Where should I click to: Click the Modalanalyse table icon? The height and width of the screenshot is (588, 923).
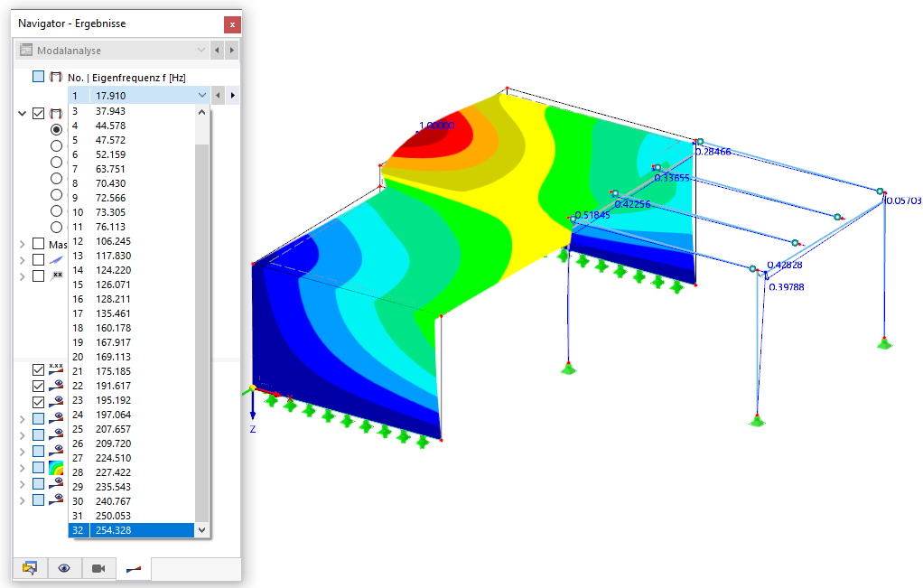tap(26, 50)
